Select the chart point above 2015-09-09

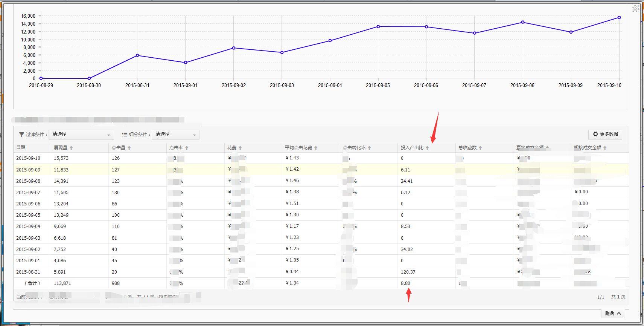tap(571, 32)
